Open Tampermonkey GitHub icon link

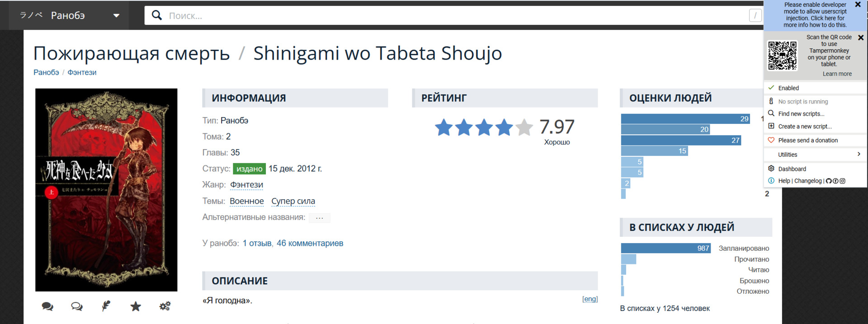[x=829, y=181]
